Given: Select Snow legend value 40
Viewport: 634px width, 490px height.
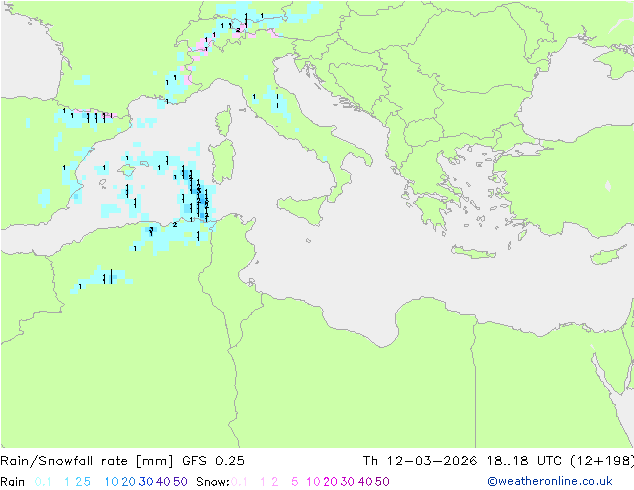Looking at the screenshot, I should [365, 482].
